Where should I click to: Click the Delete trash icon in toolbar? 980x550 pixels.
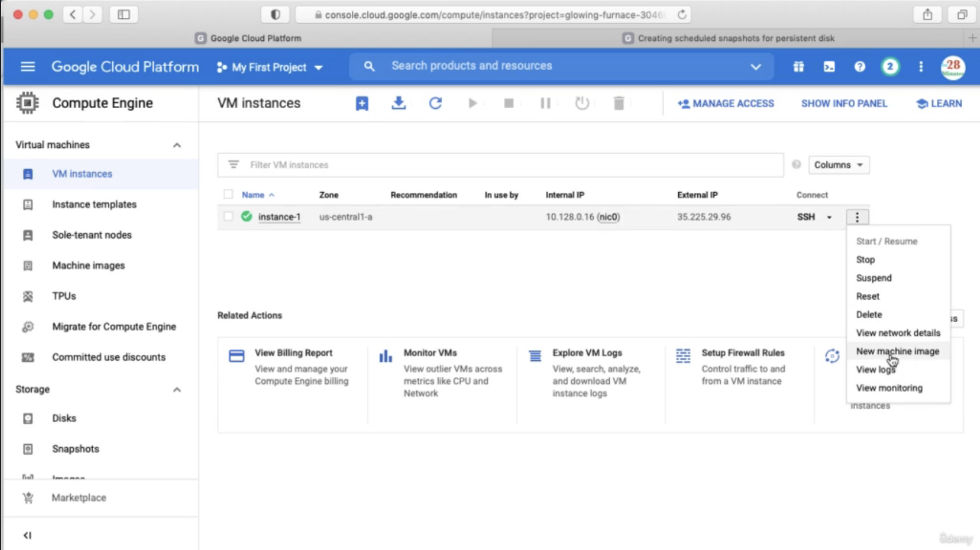click(618, 104)
